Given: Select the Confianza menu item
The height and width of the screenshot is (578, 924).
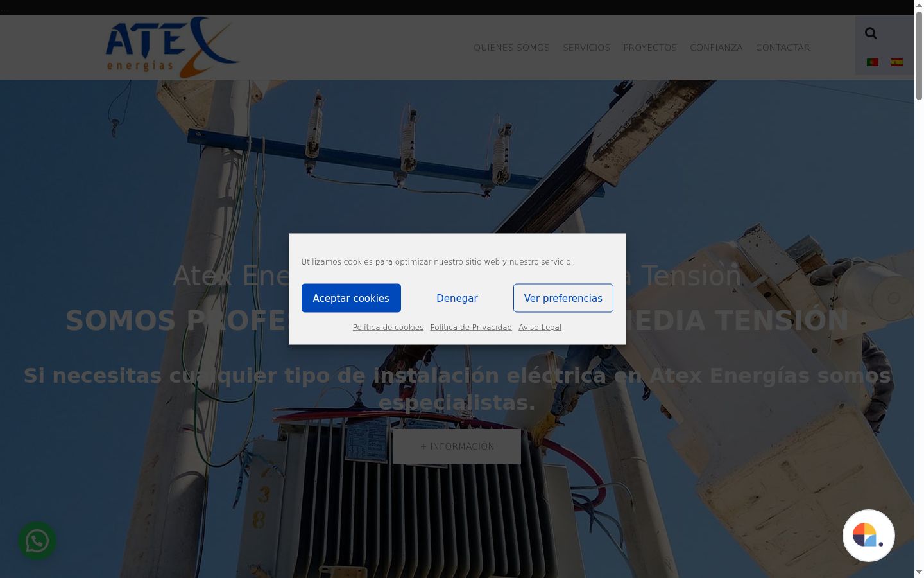Looking at the screenshot, I should tap(716, 48).
